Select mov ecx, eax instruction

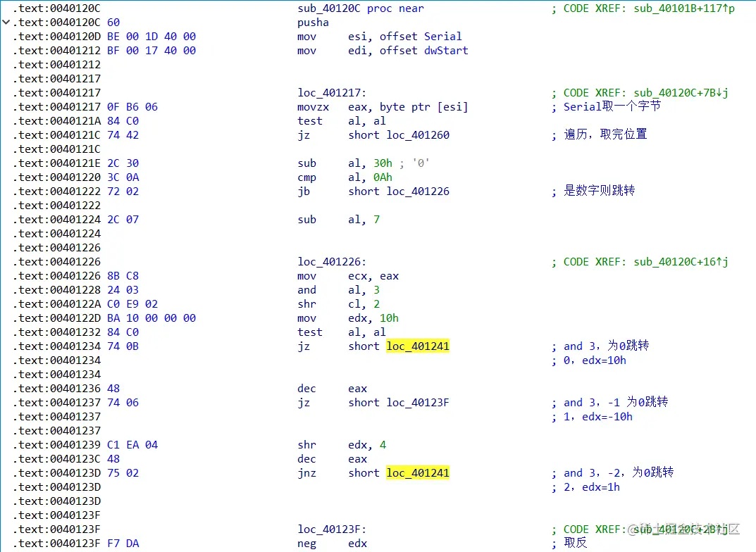348,275
